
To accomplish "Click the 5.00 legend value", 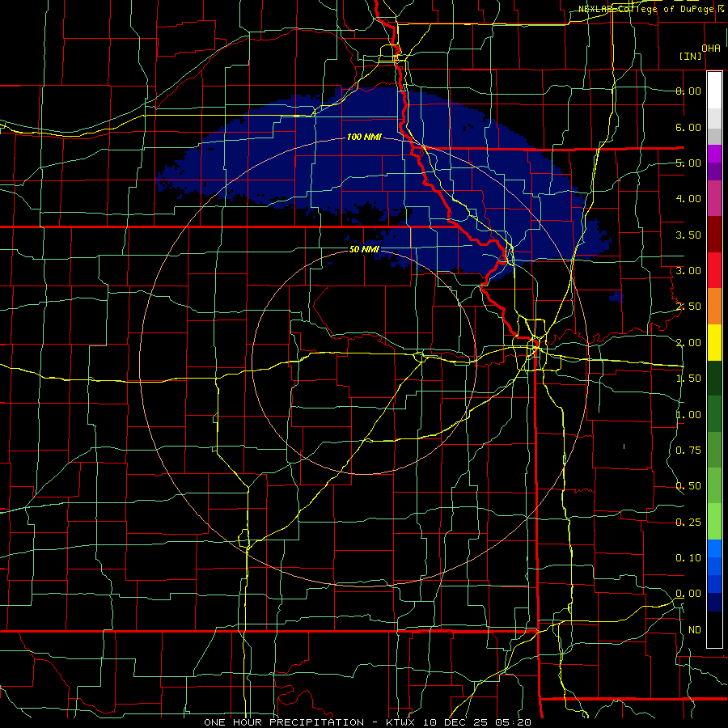I will (x=688, y=163).
